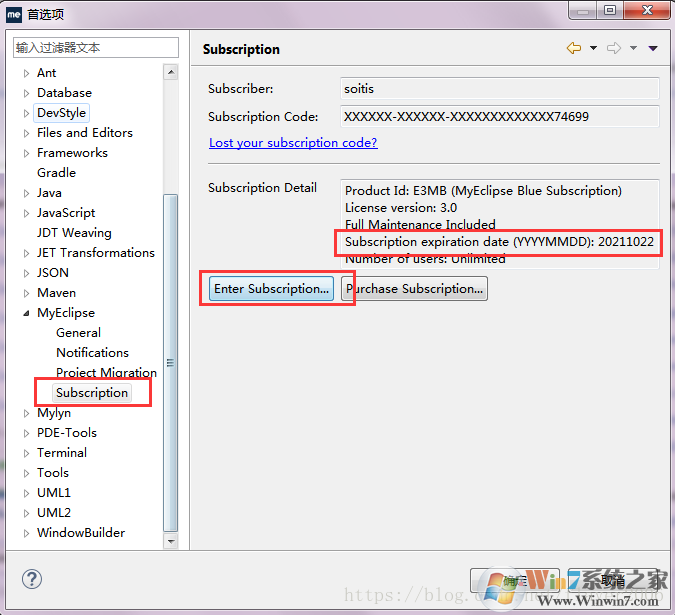Click the back navigation arrow icon
675x615 pixels.
pyautogui.click(x=574, y=48)
